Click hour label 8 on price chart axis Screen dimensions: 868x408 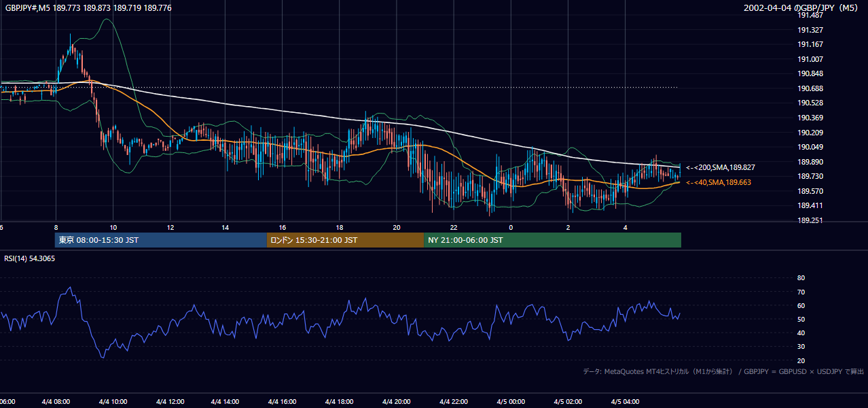pyautogui.click(x=56, y=228)
